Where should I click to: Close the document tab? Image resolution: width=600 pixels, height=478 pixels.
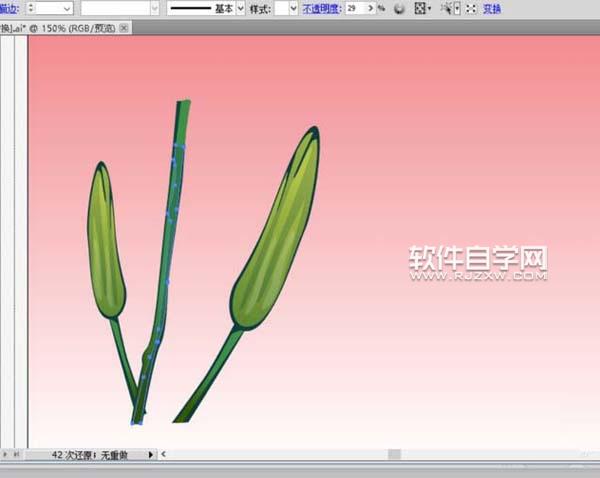pyautogui.click(x=124, y=28)
